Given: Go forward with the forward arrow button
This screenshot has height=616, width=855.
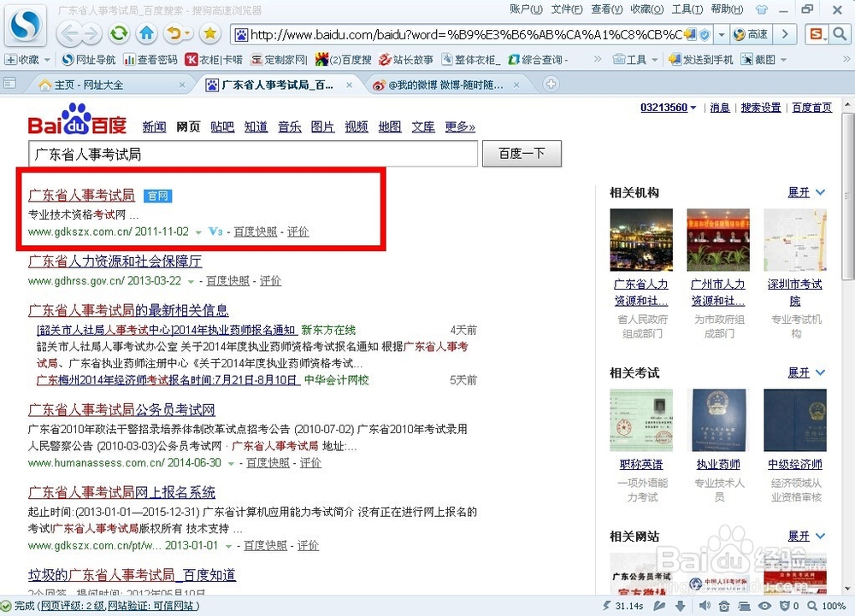Looking at the screenshot, I should click(91, 34).
